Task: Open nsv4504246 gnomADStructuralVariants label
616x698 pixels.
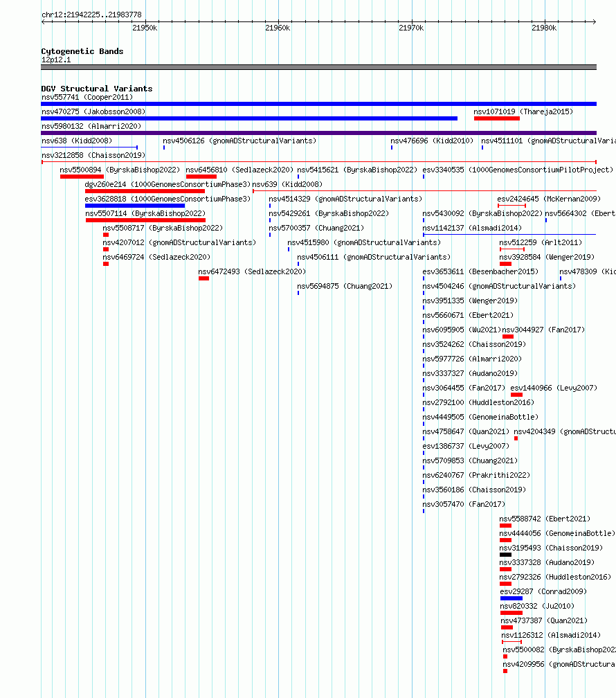Action: pos(500,286)
